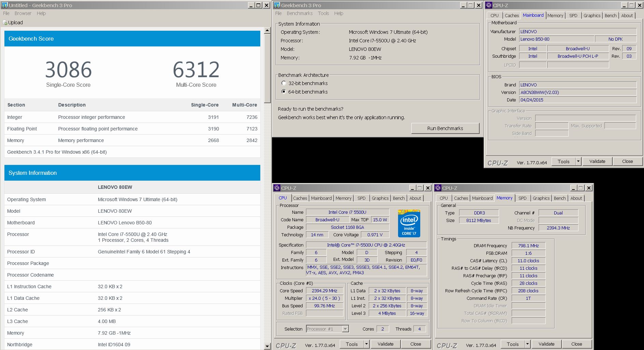Viewport: 644px width, 350px height.
Task: Open Tools dropdown arrow in CPU-Z Memory window
Action: (x=527, y=344)
